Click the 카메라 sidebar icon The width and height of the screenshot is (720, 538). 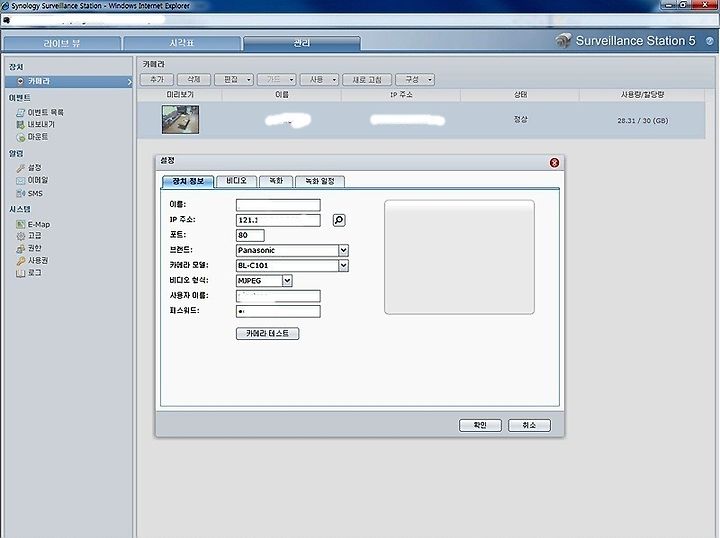(20, 81)
